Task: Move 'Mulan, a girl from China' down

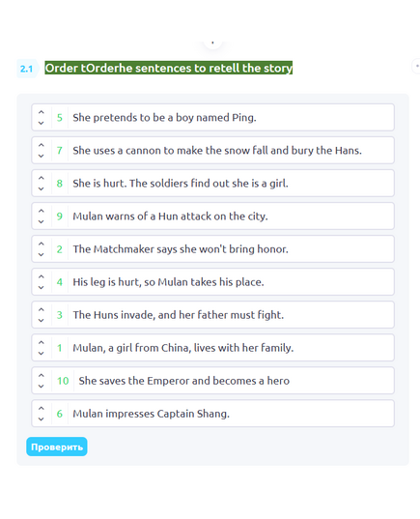Action: (41, 353)
